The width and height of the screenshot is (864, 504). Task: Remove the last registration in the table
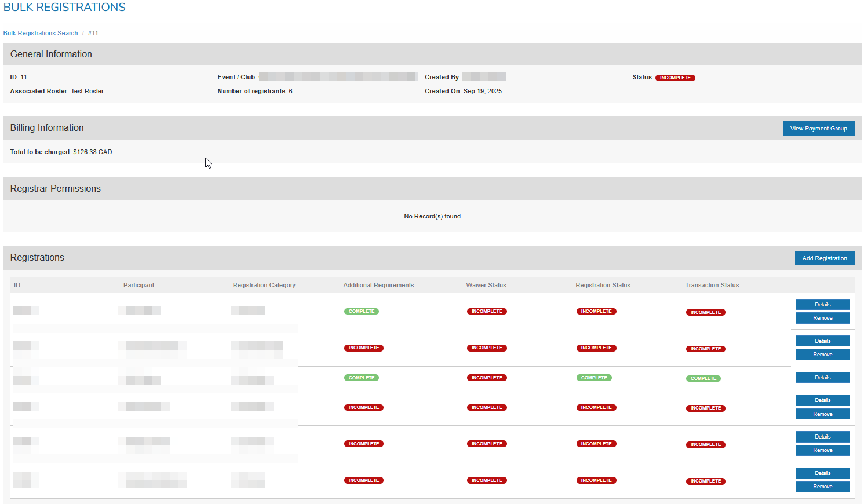pos(822,487)
